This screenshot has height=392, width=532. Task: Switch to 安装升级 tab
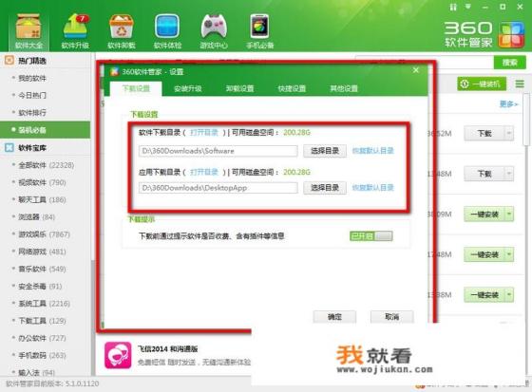click(x=188, y=88)
